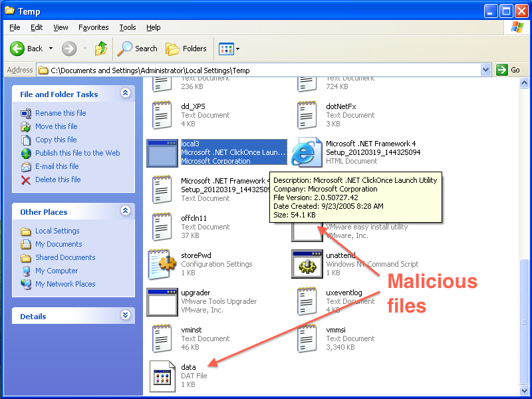Select the upgrader VMware Tools icon
This screenshot has height=399, width=532.
162,301
